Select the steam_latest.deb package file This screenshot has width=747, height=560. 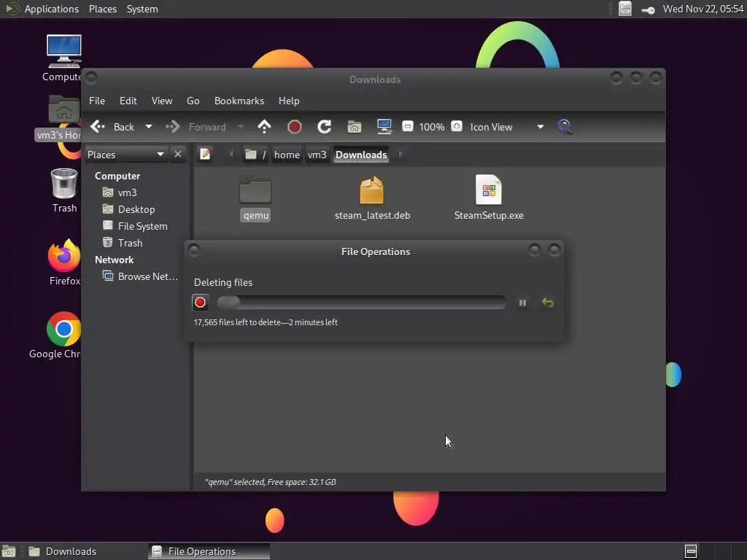(372, 198)
